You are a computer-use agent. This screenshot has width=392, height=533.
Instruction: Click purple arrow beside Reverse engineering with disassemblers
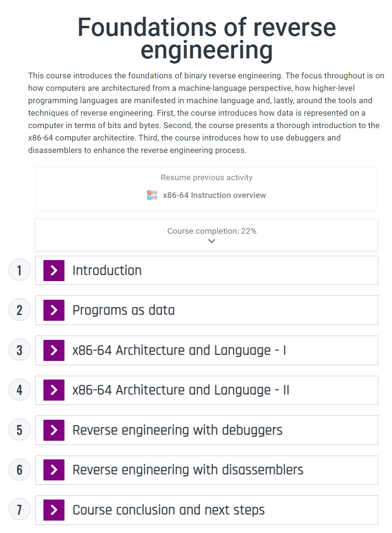(54, 470)
